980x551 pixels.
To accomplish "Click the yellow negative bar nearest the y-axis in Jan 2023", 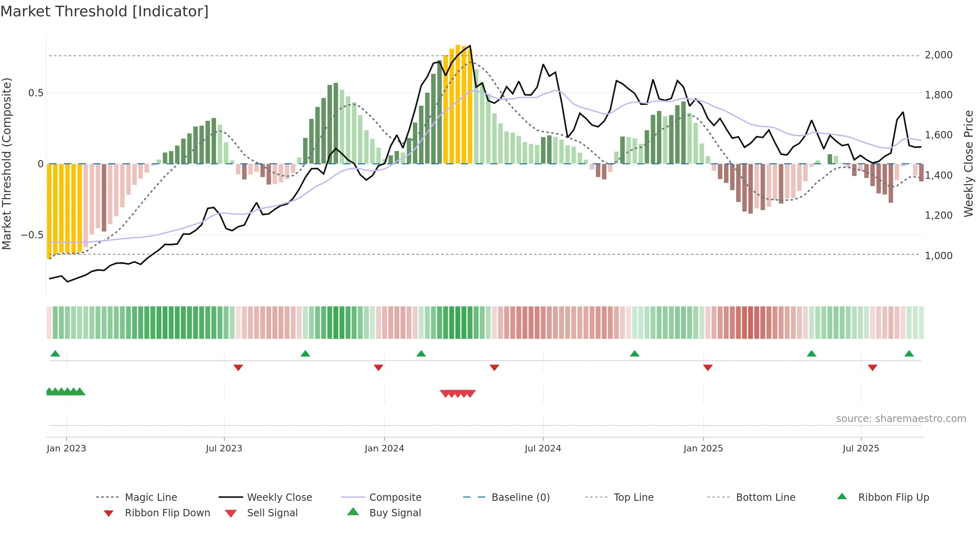I will 49,211.
